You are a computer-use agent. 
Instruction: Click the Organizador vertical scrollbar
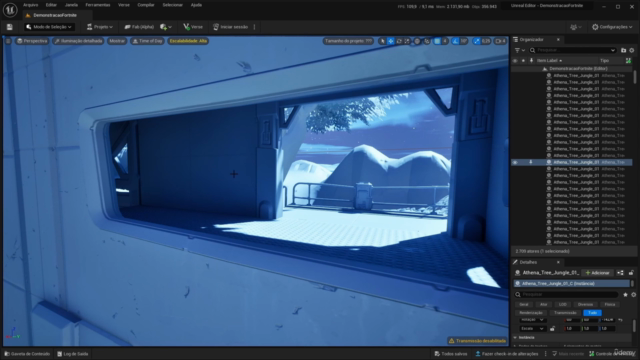coord(635,77)
